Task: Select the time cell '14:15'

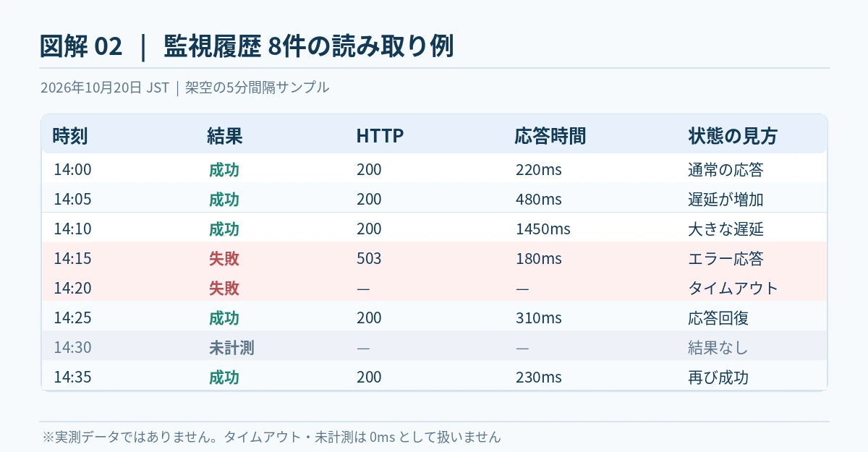Action: click(x=72, y=259)
